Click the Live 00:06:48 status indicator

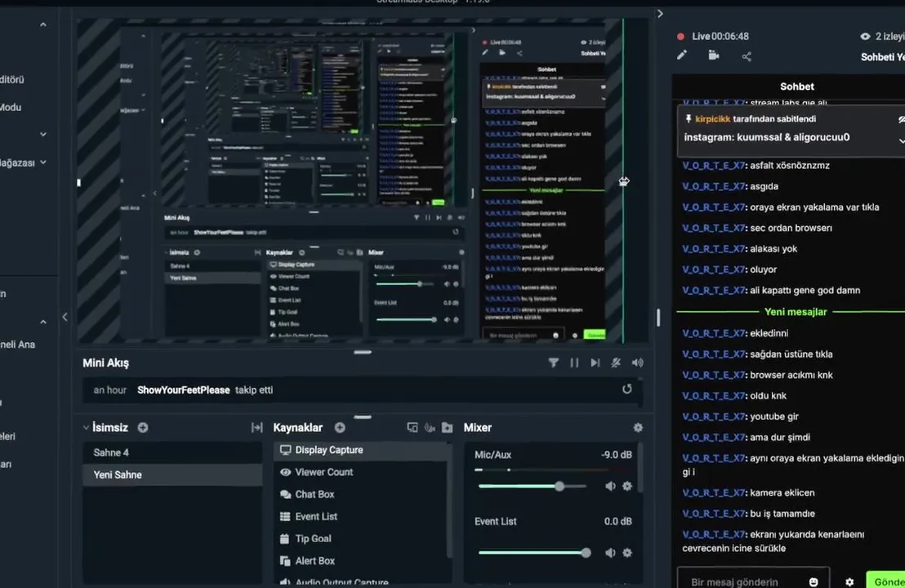pyautogui.click(x=713, y=37)
